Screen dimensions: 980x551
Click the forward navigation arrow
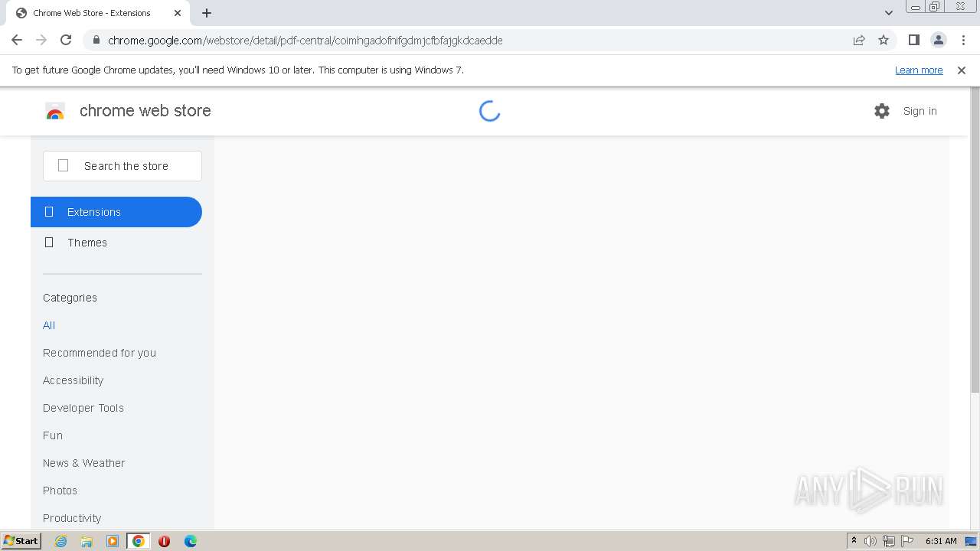(41, 40)
